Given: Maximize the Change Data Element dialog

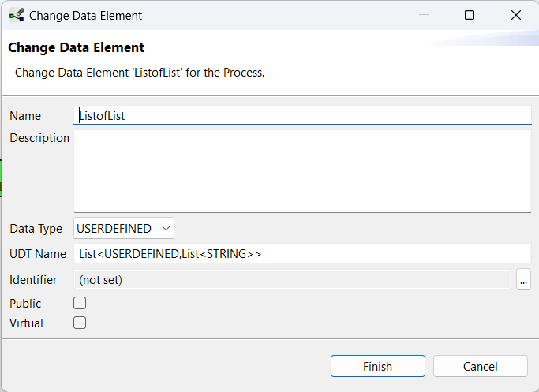Looking at the screenshot, I should 470,15.
